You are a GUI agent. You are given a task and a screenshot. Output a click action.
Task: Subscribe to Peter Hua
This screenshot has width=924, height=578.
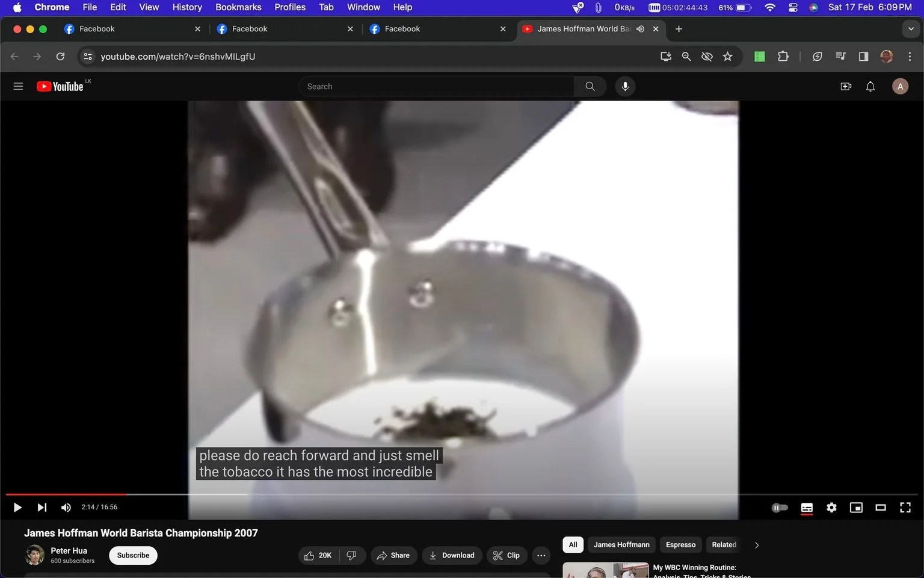pos(133,555)
